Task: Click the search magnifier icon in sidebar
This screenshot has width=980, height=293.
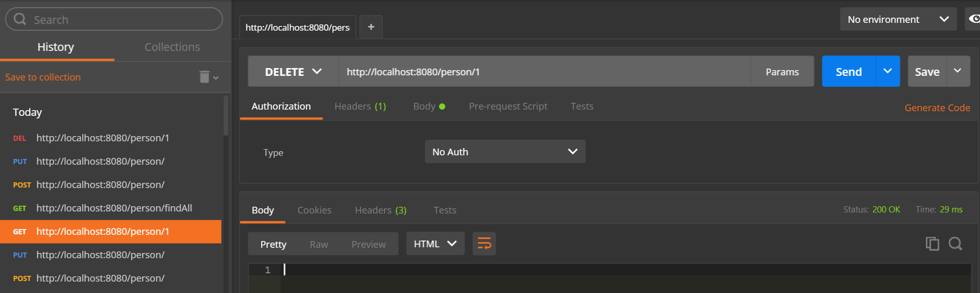Action: (20, 19)
